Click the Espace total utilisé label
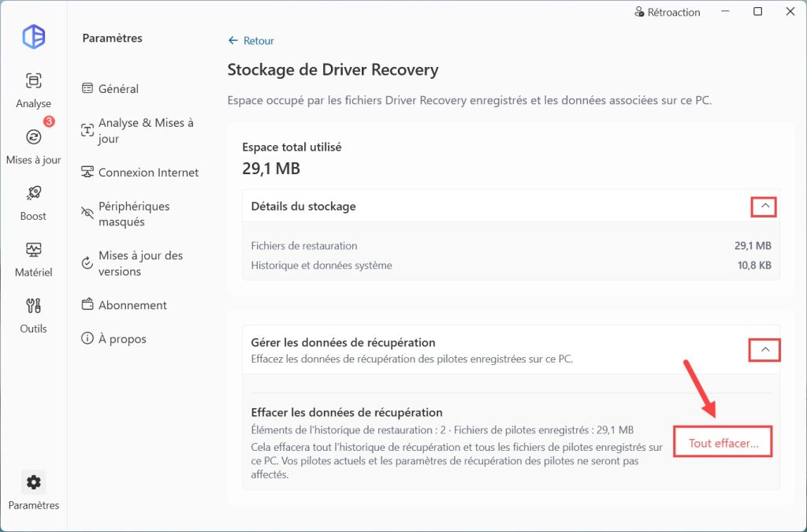This screenshot has width=807, height=532. pyautogui.click(x=292, y=147)
